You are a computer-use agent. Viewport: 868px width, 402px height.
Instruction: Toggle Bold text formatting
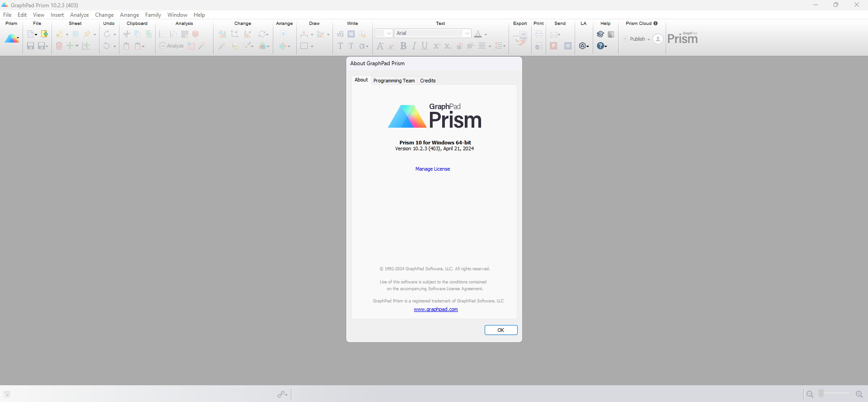click(403, 46)
